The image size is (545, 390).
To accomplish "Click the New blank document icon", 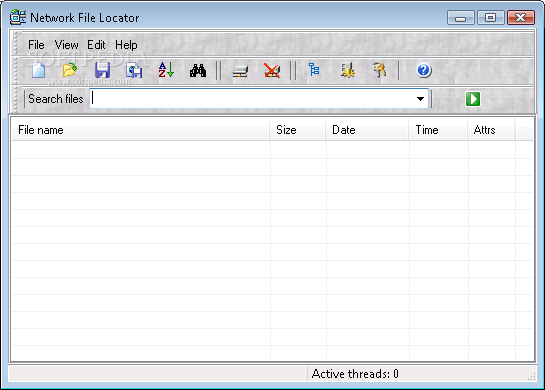I will point(38,70).
